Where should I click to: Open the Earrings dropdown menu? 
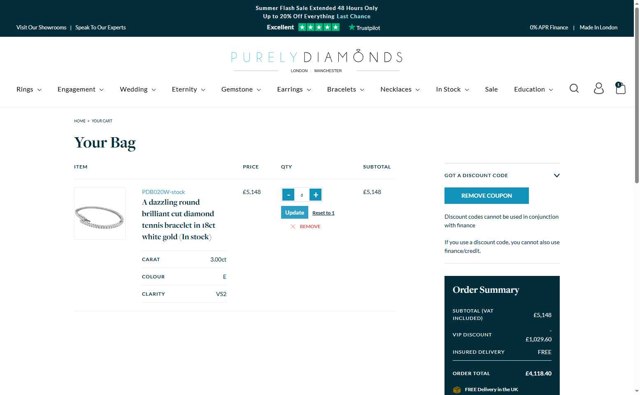pos(294,89)
